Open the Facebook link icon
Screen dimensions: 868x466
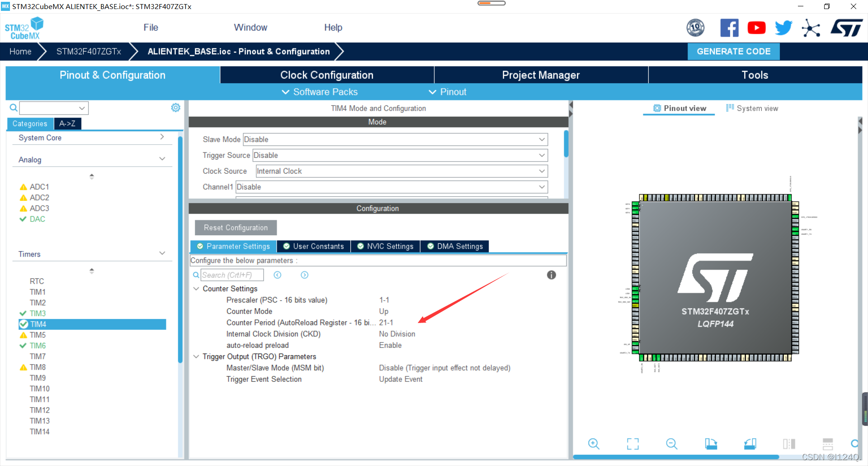point(729,28)
